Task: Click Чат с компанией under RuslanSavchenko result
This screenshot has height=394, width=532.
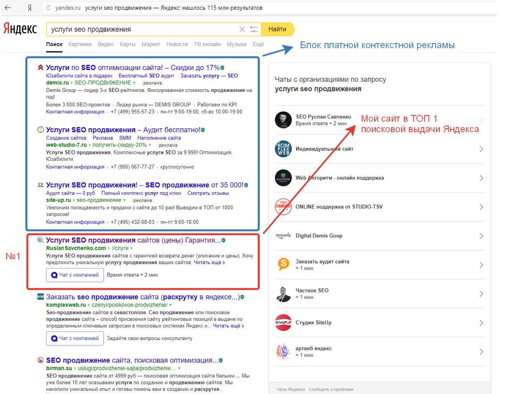Action: point(75,275)
